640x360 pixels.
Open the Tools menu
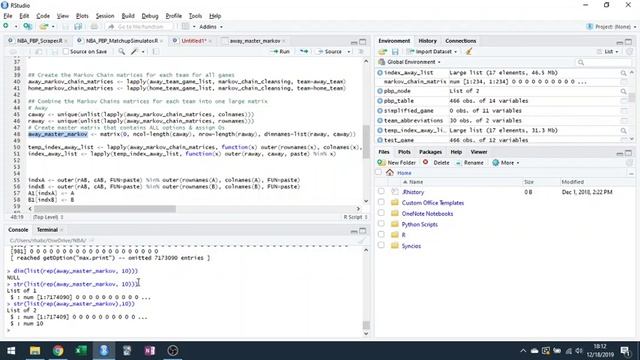coord(195,16)
